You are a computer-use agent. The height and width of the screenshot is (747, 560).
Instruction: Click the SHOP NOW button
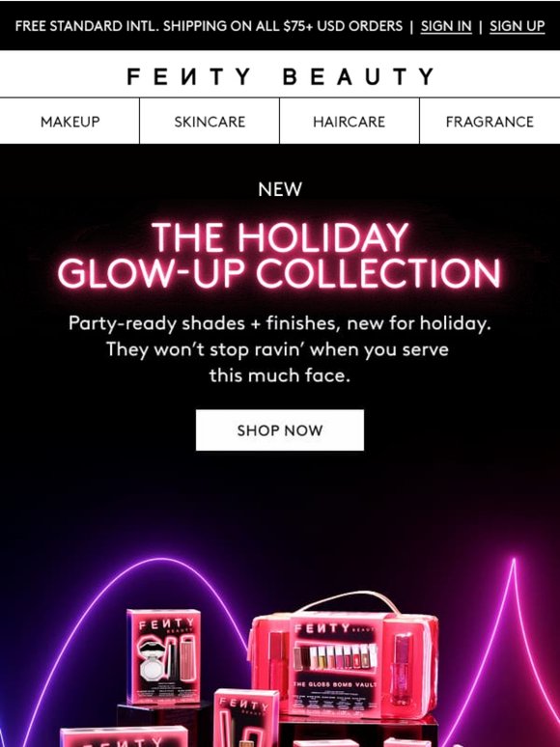click(x=280, y=430)
